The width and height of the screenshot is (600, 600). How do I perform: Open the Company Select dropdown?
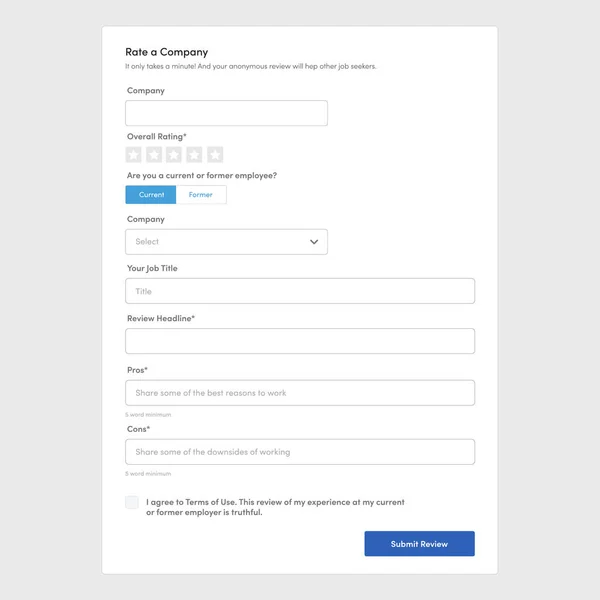[227, 242]
